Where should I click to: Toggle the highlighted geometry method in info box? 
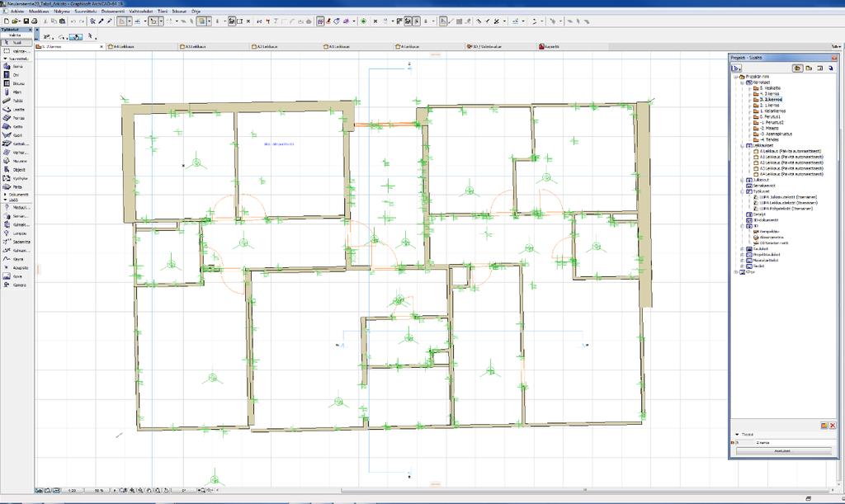click(x=76, y=37)
